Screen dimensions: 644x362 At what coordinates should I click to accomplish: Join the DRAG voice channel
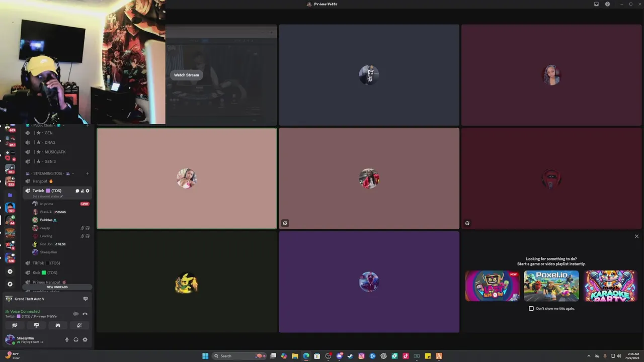click(x=58, y=142)
